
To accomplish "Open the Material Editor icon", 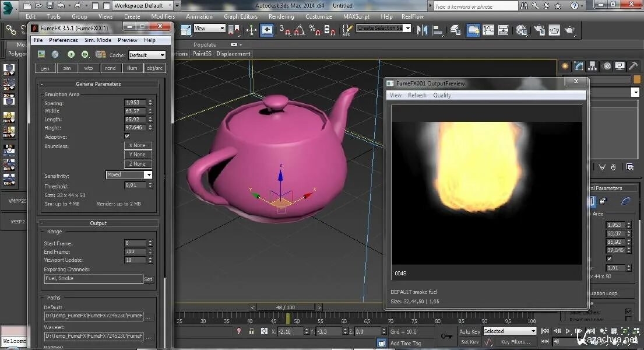I will (522, 30).
